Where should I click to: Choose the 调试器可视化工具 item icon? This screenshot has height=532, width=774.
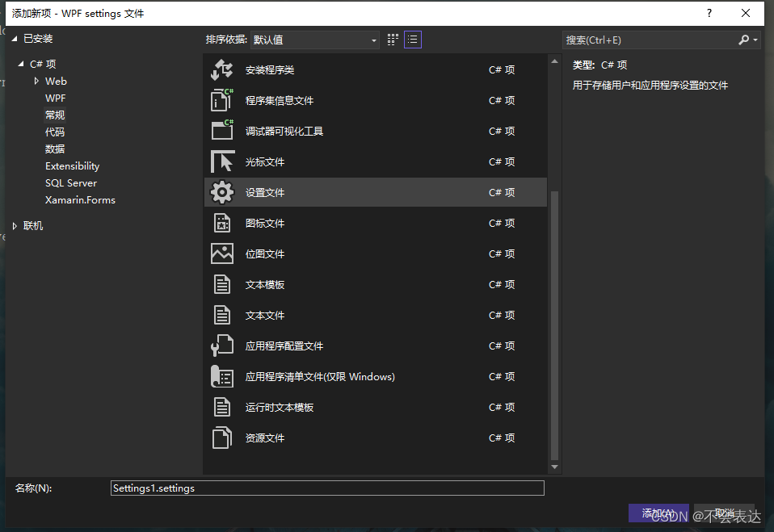coord(222,131)
